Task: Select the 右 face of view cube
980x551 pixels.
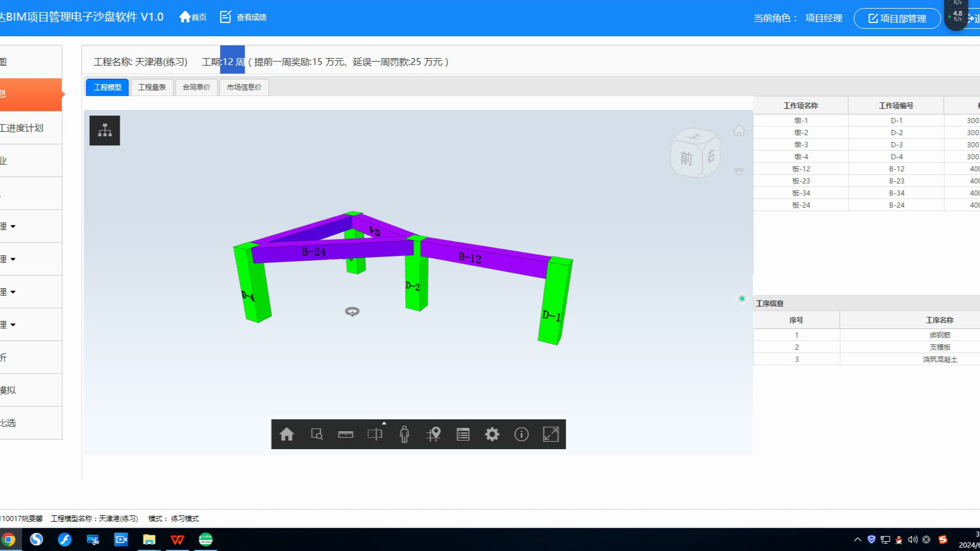Action: [x=711, y=155]
